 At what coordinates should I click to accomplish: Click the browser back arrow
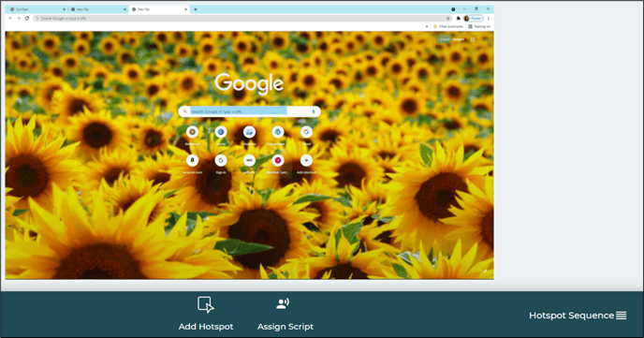[10, 18]
